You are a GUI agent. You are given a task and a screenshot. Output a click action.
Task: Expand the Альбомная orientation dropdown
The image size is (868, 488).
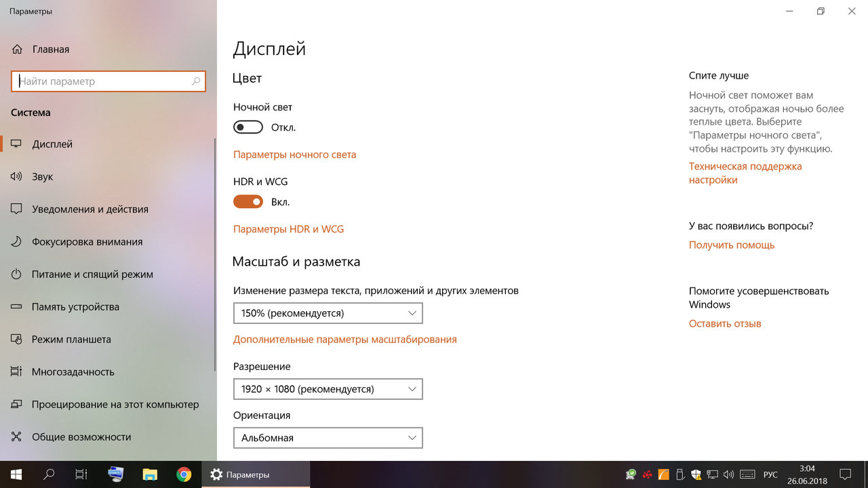pyautogui.click(x=328, y=438)
